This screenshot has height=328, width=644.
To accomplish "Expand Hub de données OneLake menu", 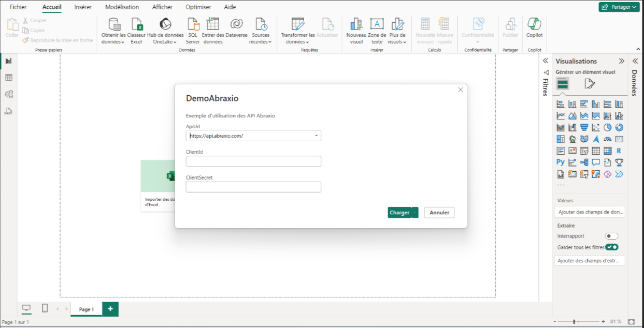I will coord(165,31).
